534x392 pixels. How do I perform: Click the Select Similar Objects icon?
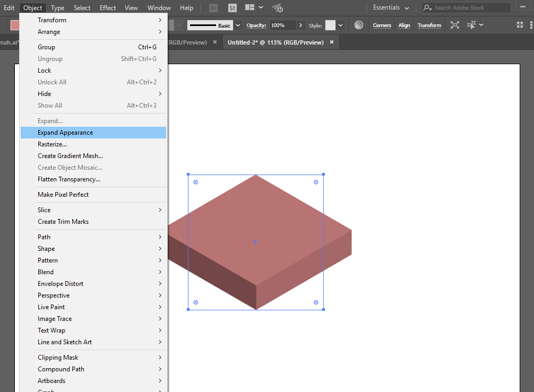pos(471,25)
